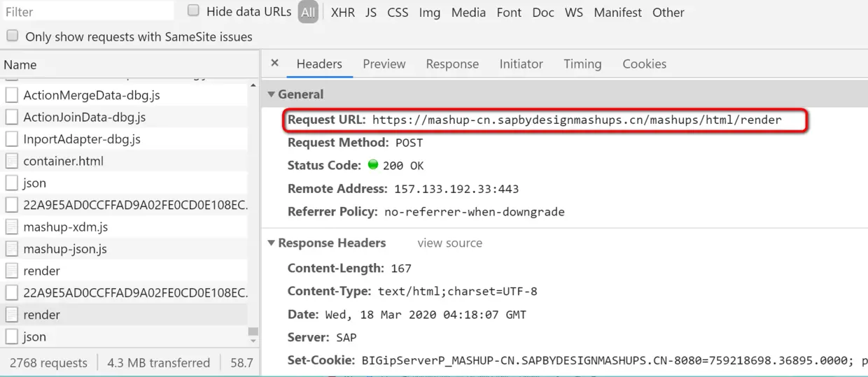Select the highlighted render request
Image resolution: width=868 pixels, height=377 pixels.
coord(42,315)
